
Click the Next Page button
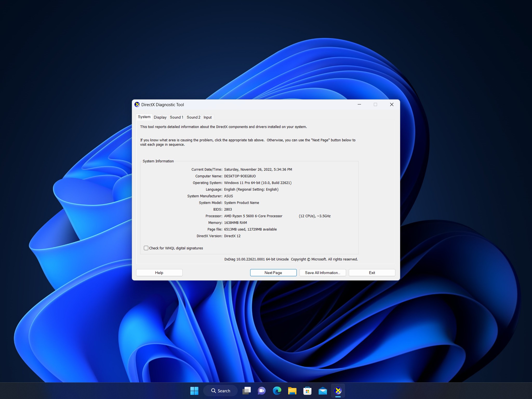(x=273, y=273)
